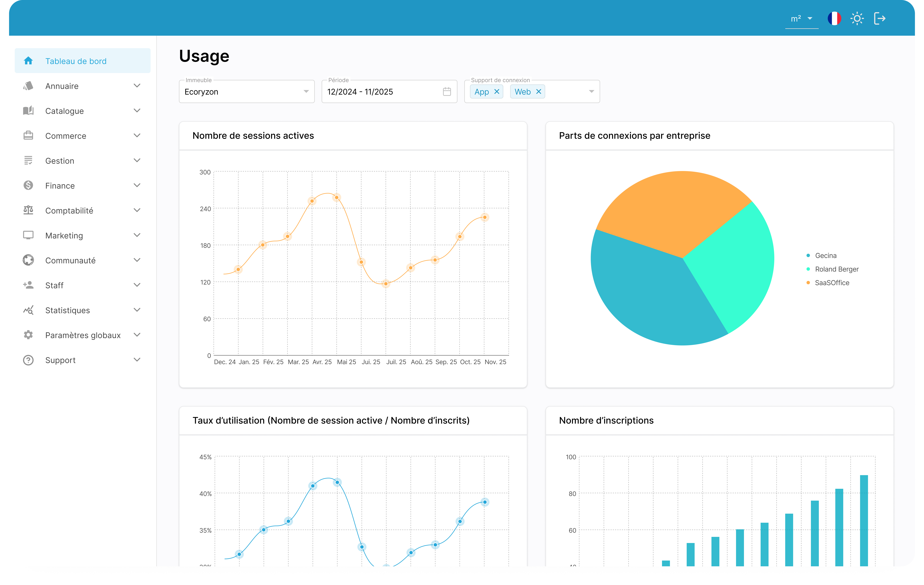
Task: Open the Commerce menu item
Action: coord(83,135)
